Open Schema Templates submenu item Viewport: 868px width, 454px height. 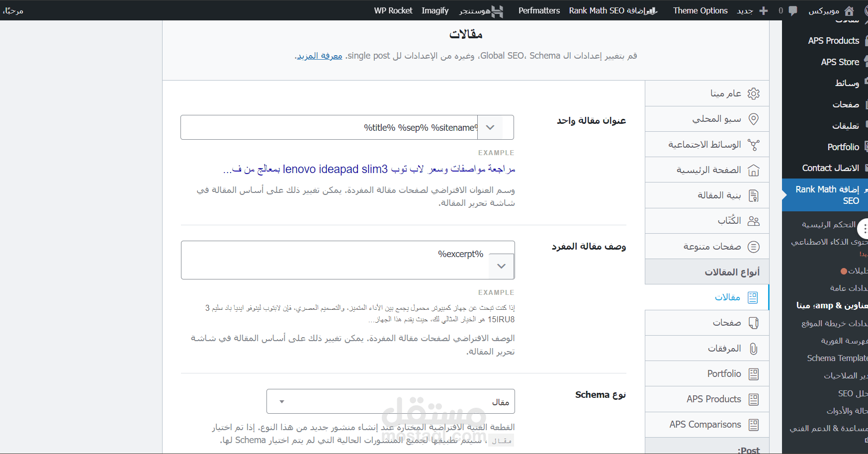[837, 358]
